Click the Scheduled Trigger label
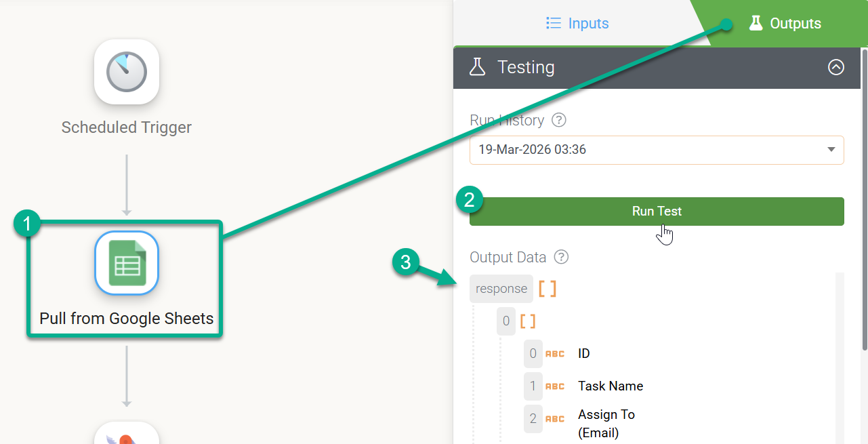This screenshot has width=868, height=444. click(x=127, y=127)
